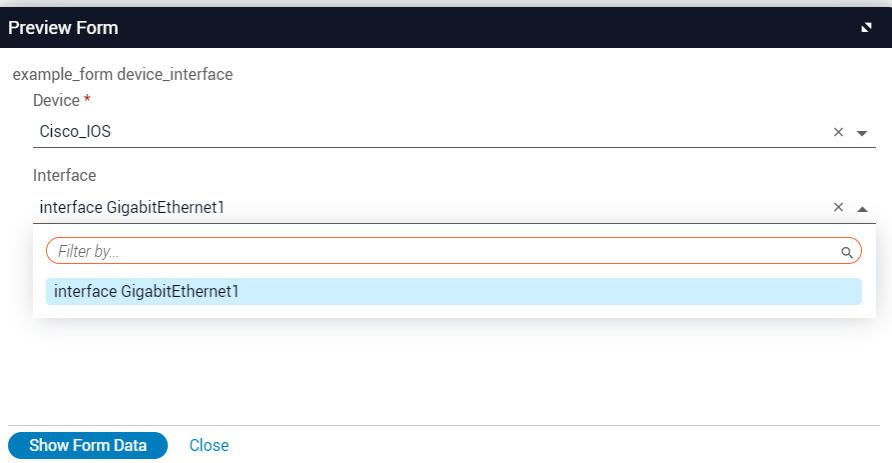The image size is (892, 463).
Task: Click blank area below the interface options list
Action: click(x=450, y=370)
